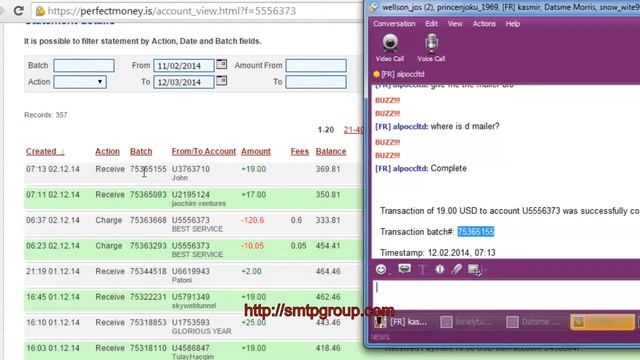The width and height of the screenshot is (640, 360).
Task: Open the chat IM environment icon
Action: [404, 269]
